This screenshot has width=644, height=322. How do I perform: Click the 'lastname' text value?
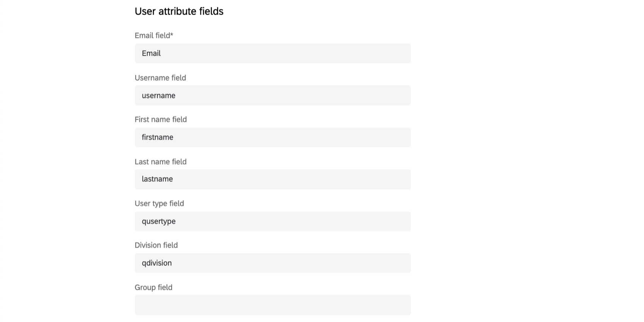coord(157,179)
